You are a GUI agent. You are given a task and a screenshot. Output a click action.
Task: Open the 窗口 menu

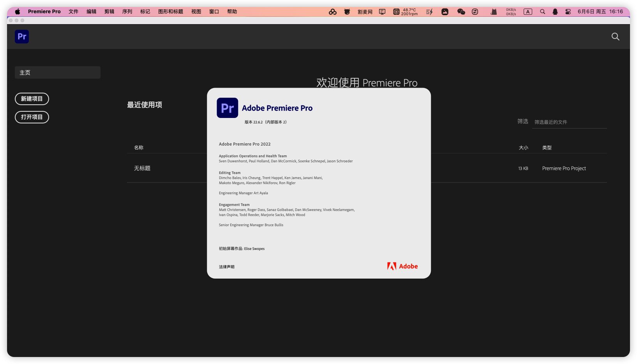coord(214,12)
